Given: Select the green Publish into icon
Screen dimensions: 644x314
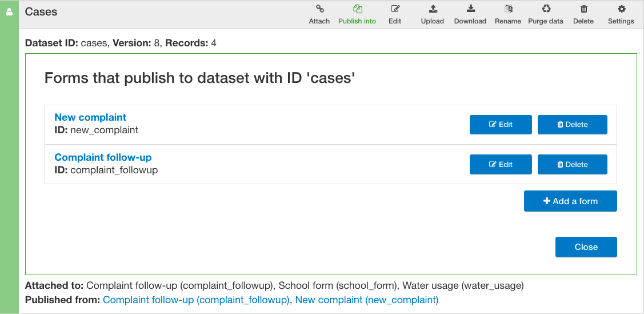Looking at the screenshot, I should tap(357, 9).
